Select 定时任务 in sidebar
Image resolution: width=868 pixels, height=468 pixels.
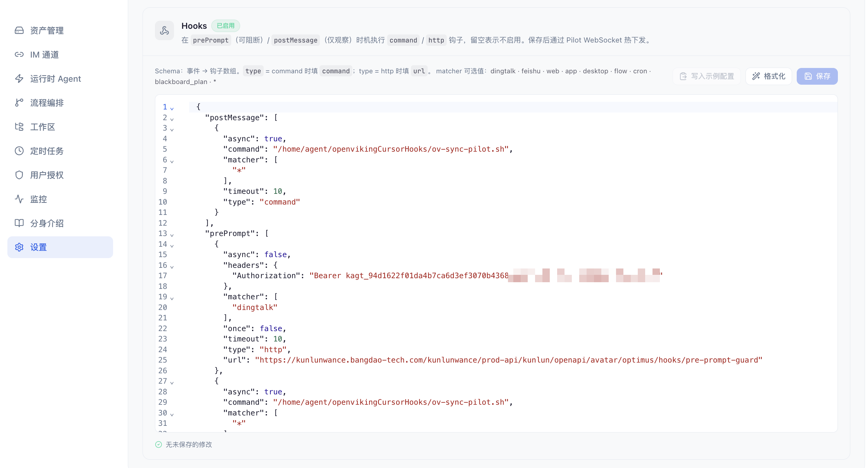[60, 151]
